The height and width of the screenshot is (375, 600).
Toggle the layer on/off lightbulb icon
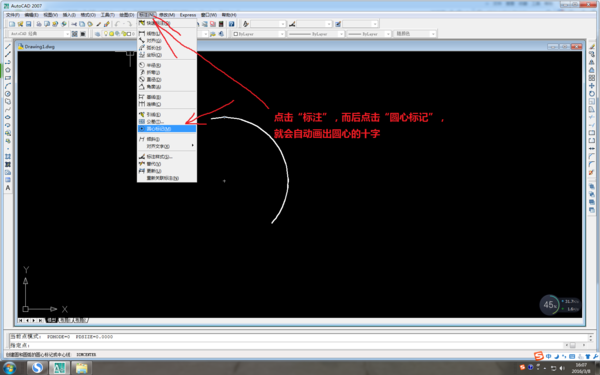106,34
